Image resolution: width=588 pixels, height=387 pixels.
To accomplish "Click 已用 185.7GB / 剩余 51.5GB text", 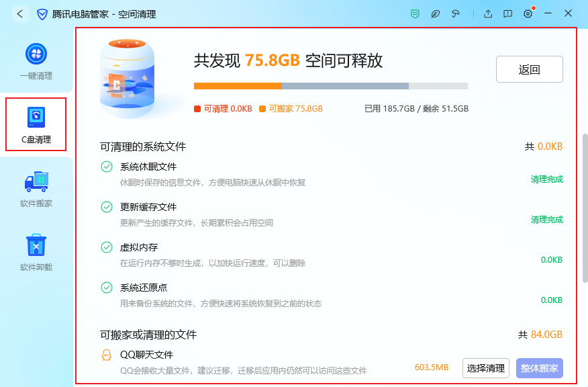I will (417, 109).
